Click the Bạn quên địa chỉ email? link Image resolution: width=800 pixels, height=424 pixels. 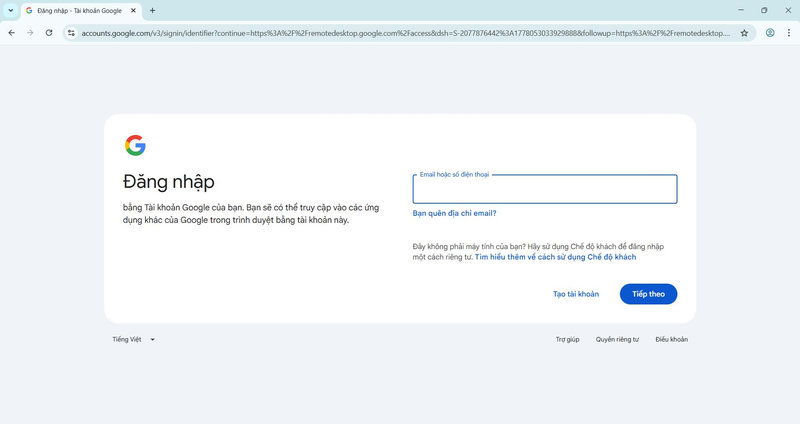pos(454,213)
